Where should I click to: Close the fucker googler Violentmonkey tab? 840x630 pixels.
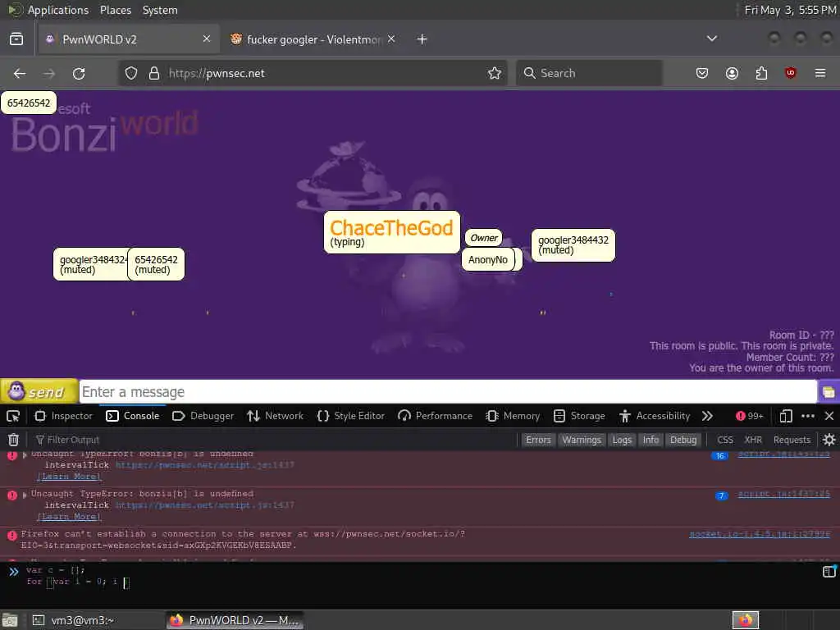coord(391,39)
